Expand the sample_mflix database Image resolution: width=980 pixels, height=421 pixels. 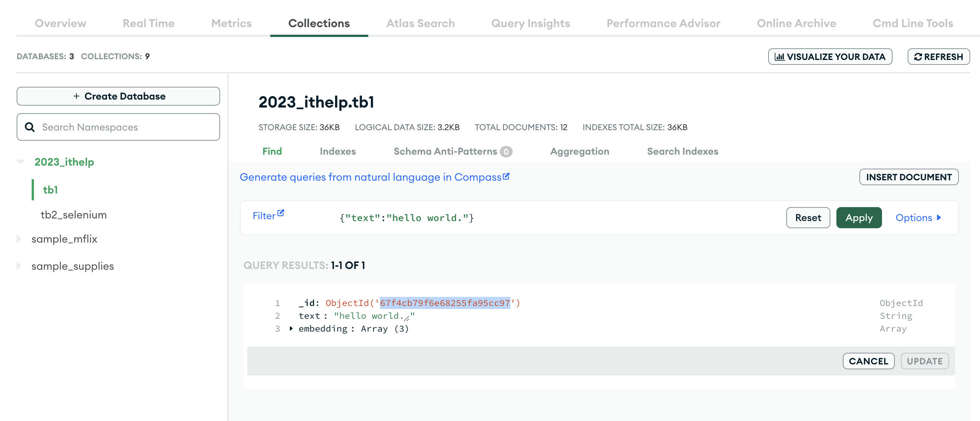19,239
